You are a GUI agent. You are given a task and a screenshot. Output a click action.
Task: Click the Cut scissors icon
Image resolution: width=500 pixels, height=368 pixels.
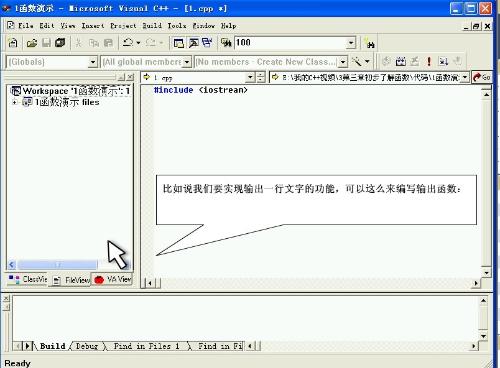click(x=78, y=43)
